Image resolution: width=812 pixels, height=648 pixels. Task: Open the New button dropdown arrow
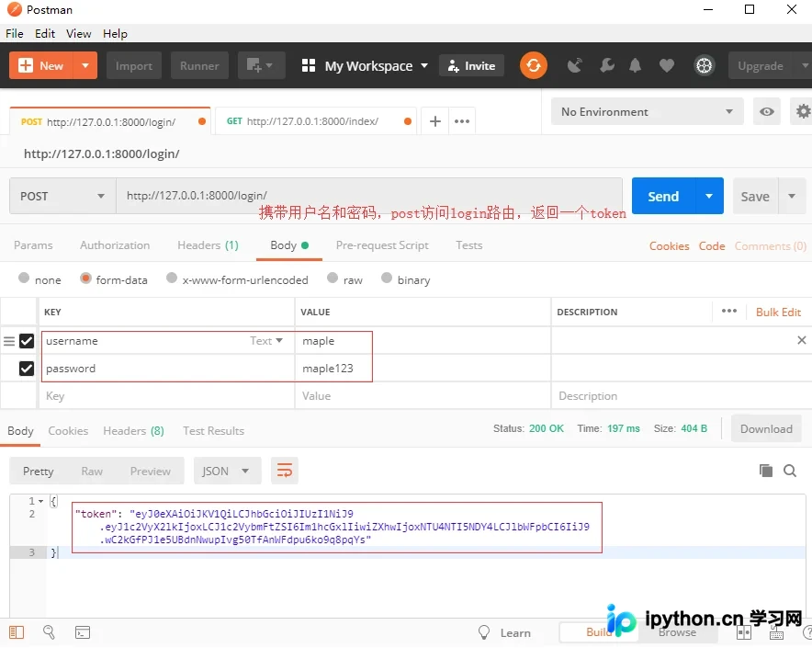coord(85,66)
